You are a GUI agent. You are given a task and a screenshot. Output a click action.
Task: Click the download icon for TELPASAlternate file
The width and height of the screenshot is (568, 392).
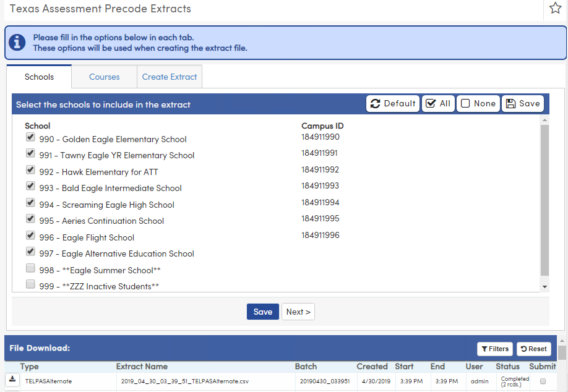coord(12,378)
